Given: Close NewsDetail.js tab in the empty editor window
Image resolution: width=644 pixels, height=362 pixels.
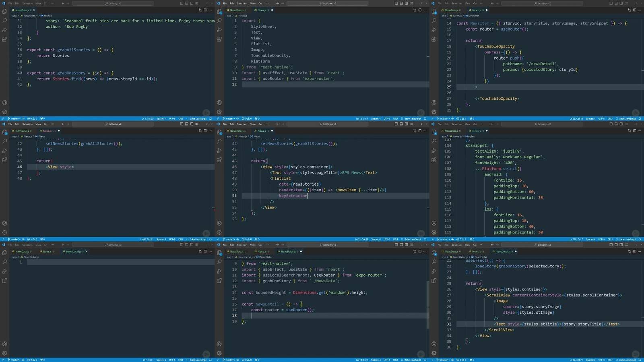Looking at the screenshot, I should click(86, 252).
